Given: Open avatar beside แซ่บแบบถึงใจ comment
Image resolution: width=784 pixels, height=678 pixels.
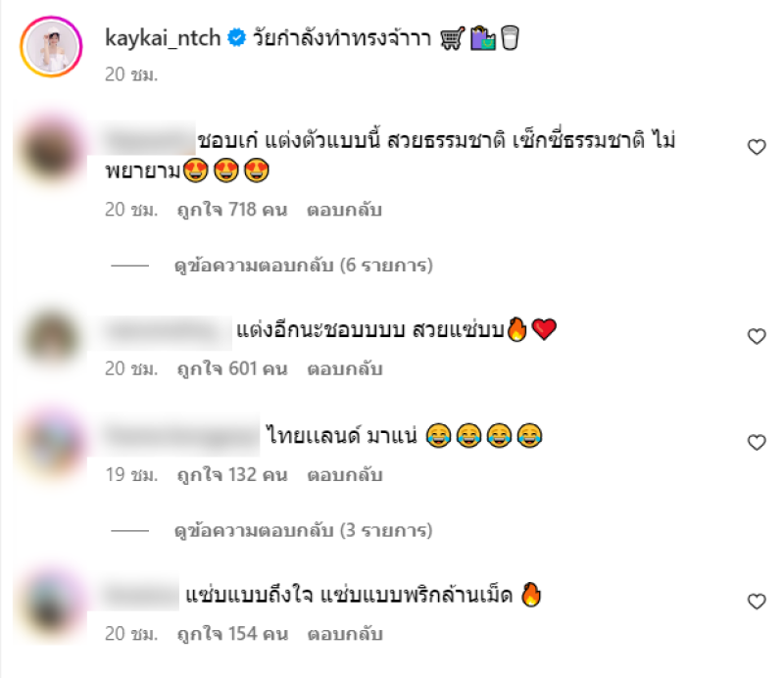Looking at the screenshot, I should pyautogui.click(x=51, y=603).
